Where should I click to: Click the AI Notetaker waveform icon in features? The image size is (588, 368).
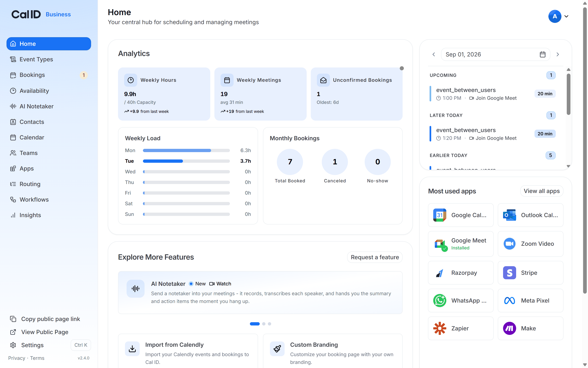click(136, 289)
